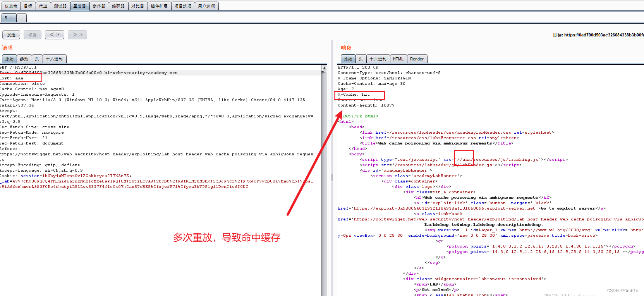Click the 'Sec-Fetch-Mode: navigate' line
The image size is (644, 296).
tap(32, 133)
